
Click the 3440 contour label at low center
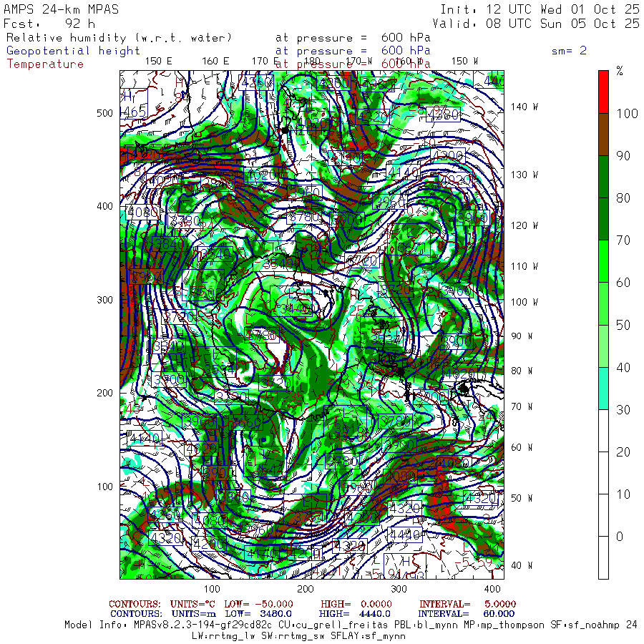pos(296,309)
